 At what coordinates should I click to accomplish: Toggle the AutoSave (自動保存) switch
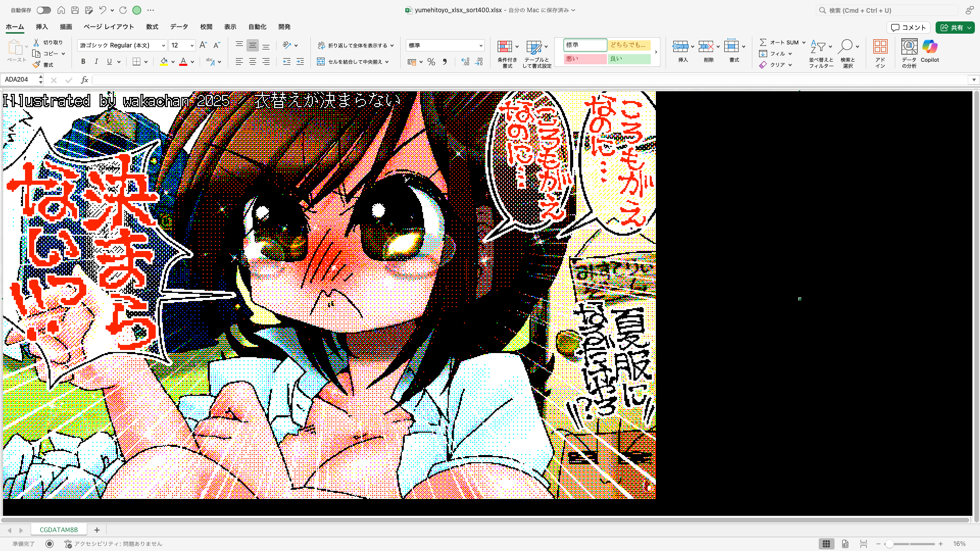tap(44, 10)
